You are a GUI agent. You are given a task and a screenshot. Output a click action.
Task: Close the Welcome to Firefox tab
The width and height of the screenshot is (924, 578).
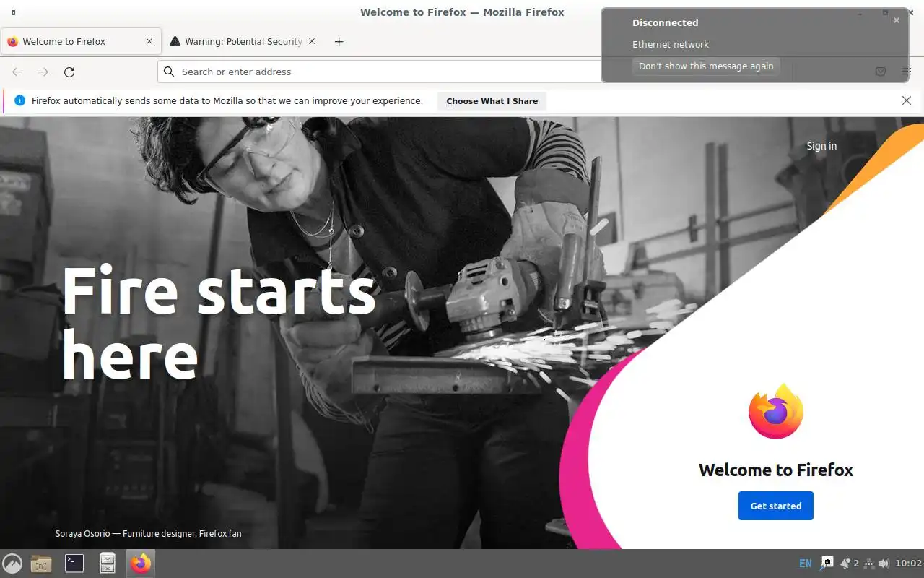149,41
